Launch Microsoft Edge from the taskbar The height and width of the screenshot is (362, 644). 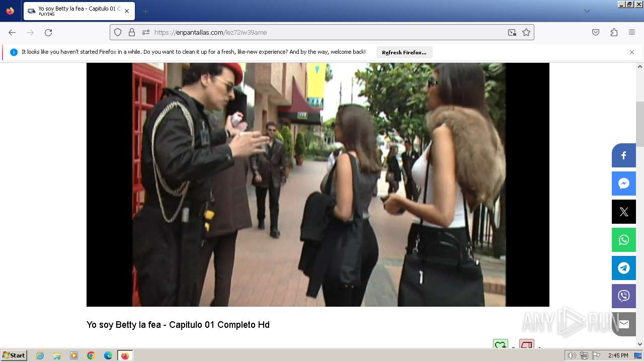coord(108,355)
